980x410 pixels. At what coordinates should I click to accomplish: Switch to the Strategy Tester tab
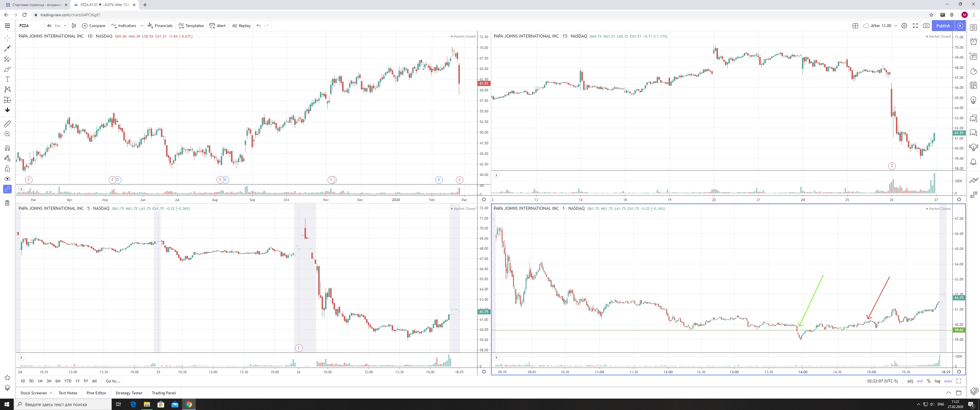tap(128, 393)
